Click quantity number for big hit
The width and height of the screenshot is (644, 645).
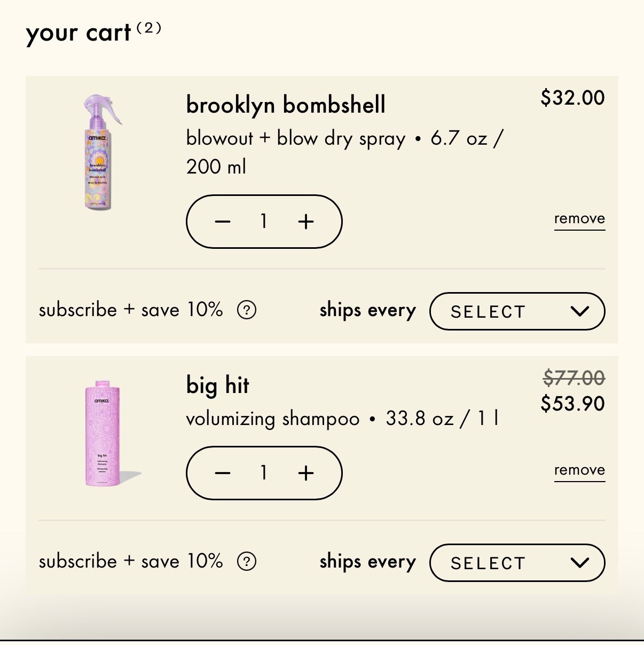pos(264,473)
